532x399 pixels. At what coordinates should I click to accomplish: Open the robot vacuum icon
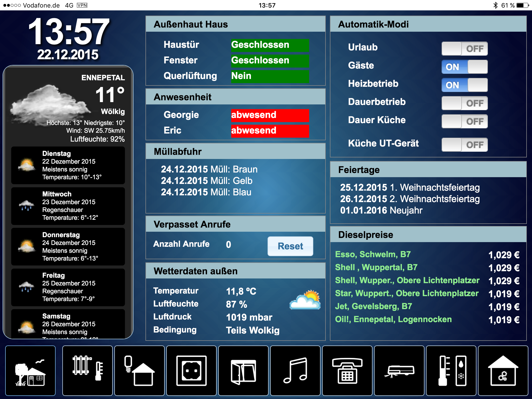click(x=399, y=371)
